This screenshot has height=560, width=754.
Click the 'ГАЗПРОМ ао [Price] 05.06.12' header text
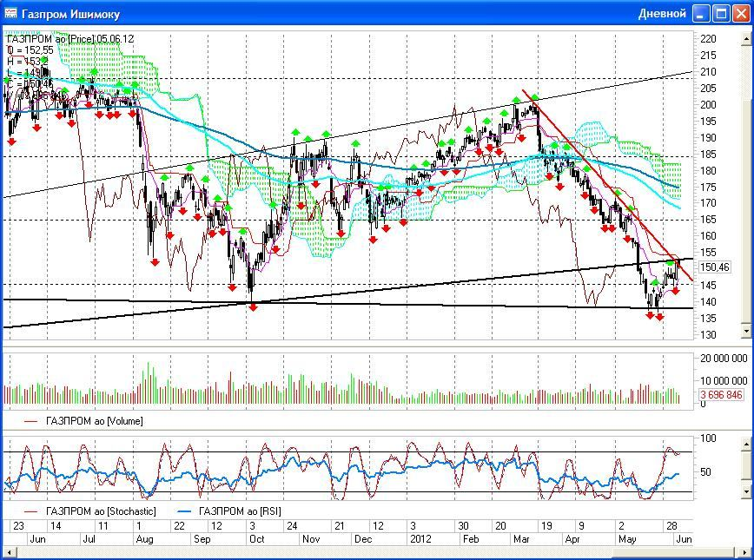70,39
